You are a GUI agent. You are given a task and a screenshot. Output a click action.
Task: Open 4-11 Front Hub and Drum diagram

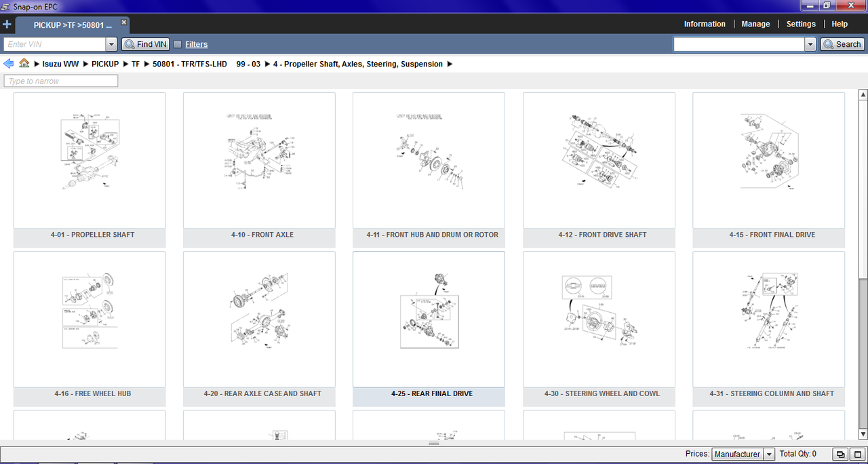[429, 160]
